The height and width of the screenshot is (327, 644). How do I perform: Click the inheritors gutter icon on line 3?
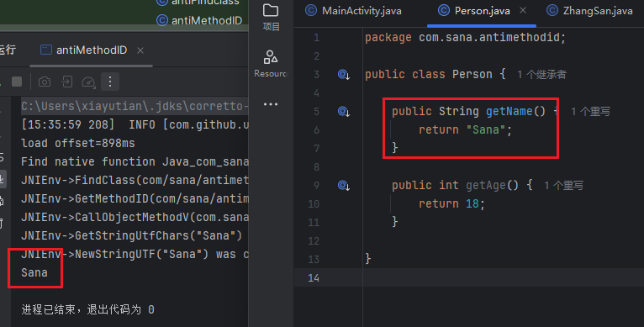(343, 74)
